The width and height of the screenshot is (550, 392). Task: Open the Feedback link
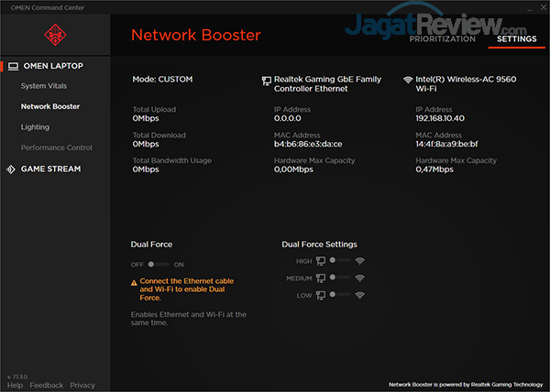47,386
